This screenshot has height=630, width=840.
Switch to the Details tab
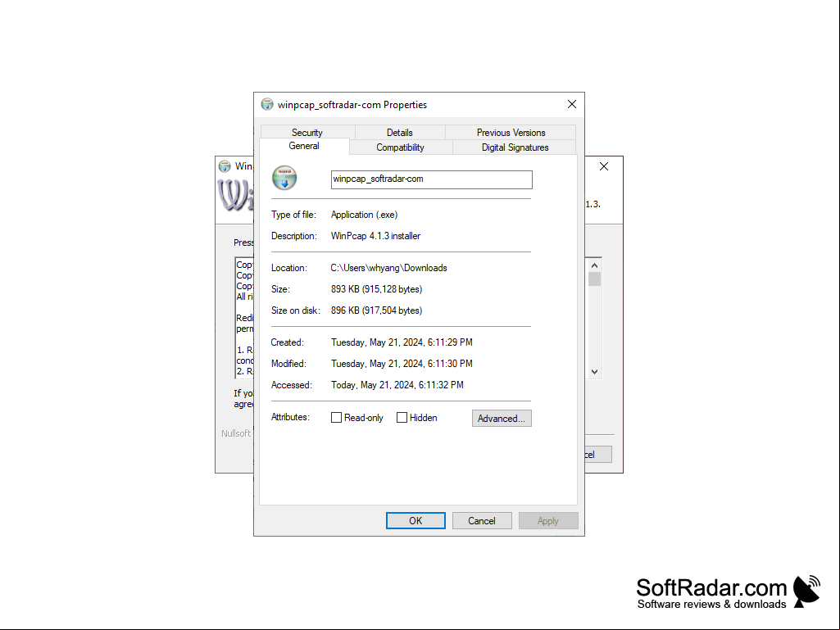pos(400,133)
